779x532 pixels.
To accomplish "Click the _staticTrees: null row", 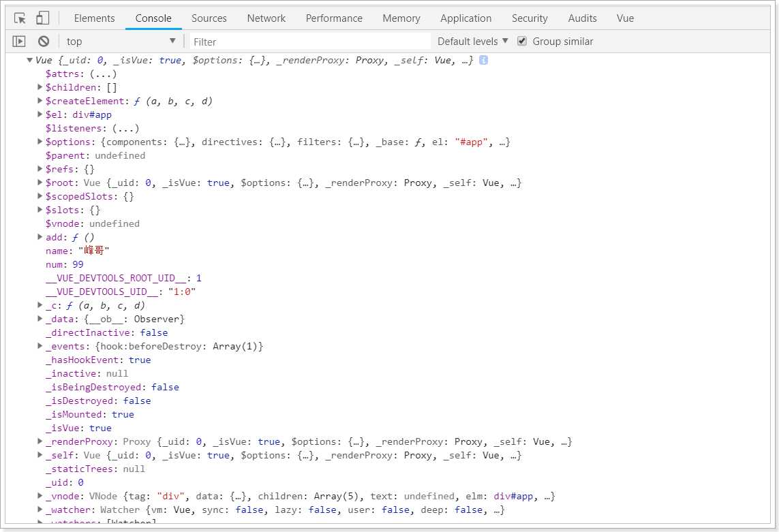I will (95, 469).
